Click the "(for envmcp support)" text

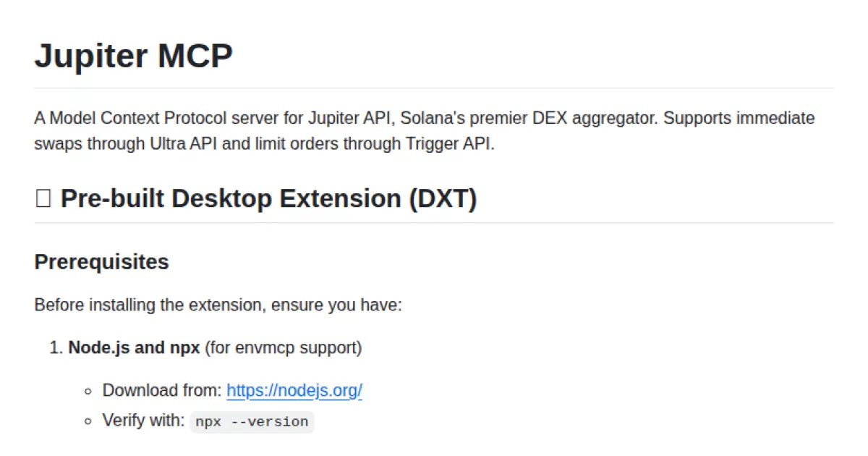(283, 347)
